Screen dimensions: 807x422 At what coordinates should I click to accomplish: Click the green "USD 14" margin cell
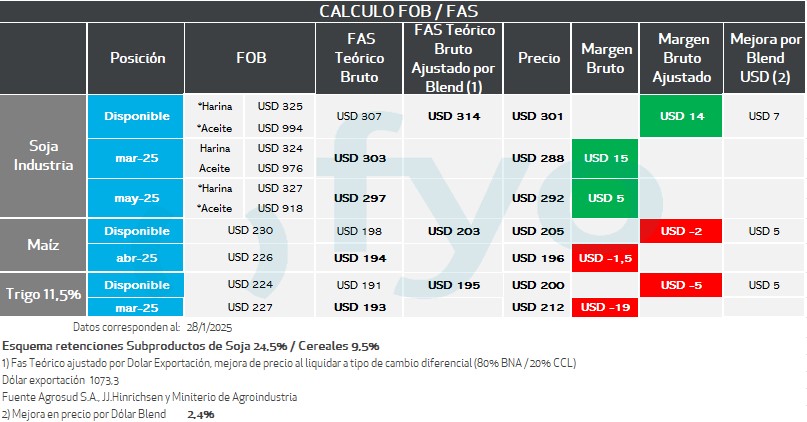coord(683,116)
